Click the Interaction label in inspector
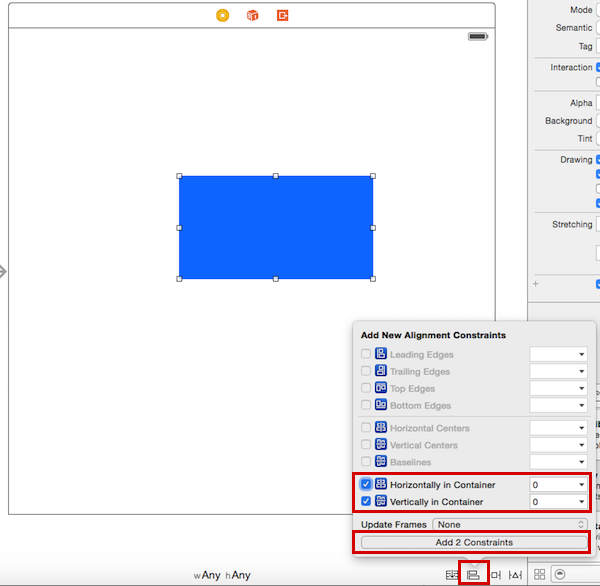The height and width of the screenshot is (586, 600). pyautogui.click(x=571, y=67)
